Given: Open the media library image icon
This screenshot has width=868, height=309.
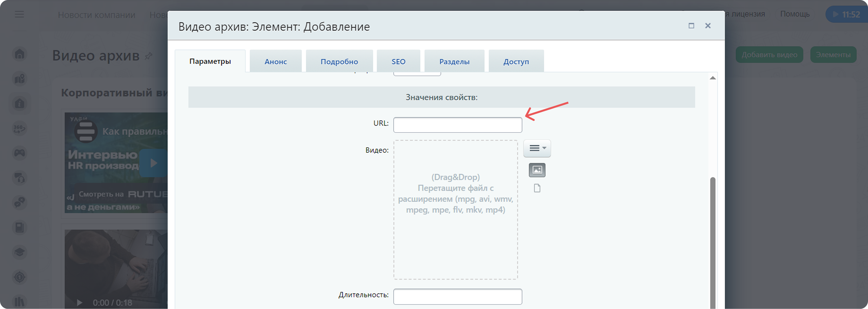Looking at the screenshot, I should pyautogui.click(x=537, y=170).
